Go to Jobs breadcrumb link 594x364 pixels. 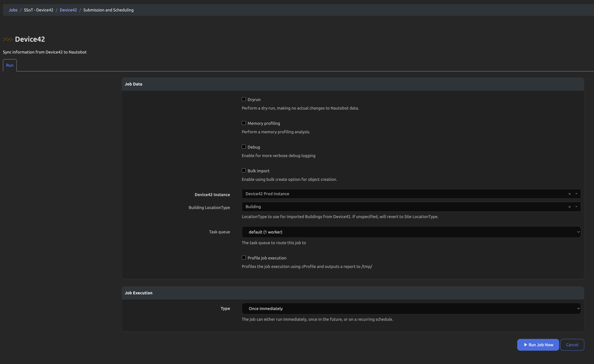(x=13, y=10)
